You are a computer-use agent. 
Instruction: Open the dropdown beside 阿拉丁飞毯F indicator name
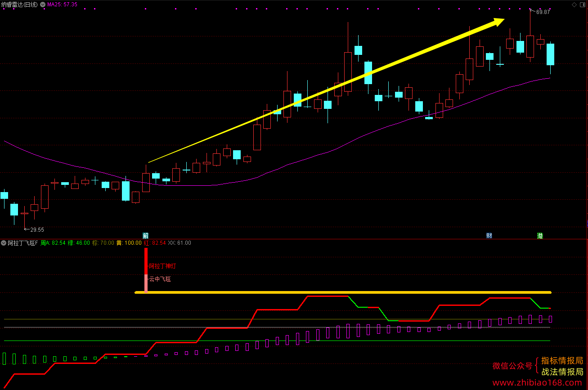(4, 243)
